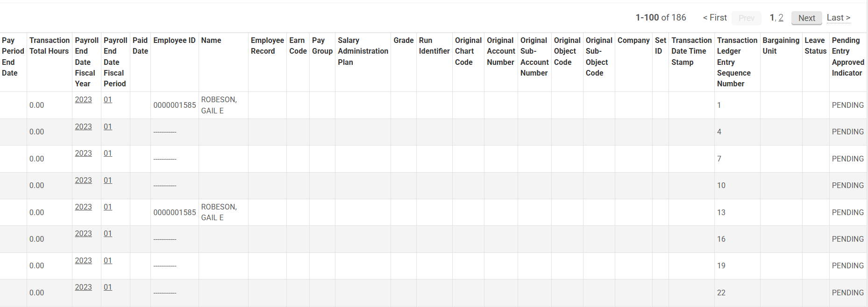This screenshot has width=868, height=307.
Task: Jump to the Last page link
Action: point(838,18)
